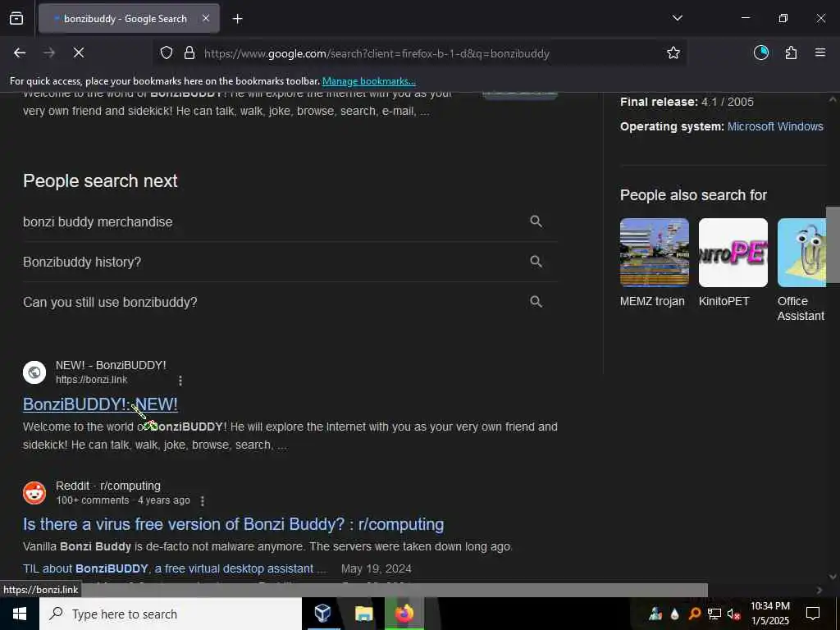Click the network tray icon

[x=714, y=614]
